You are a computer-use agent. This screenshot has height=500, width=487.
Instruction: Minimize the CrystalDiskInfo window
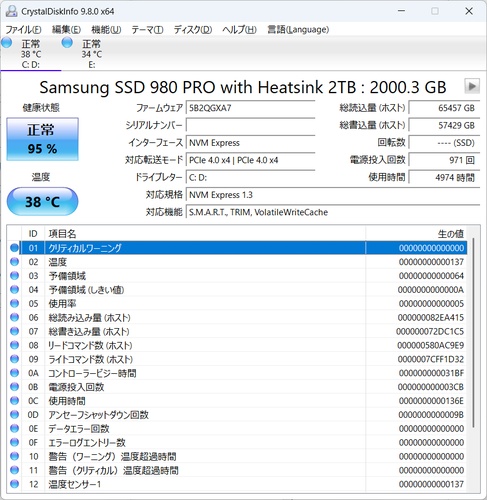point(402,11)
